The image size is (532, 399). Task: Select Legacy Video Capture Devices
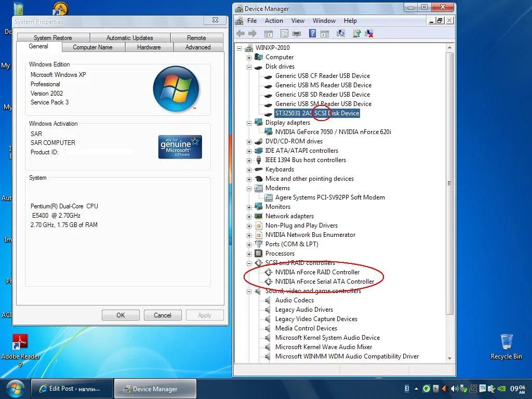point(316,319)
